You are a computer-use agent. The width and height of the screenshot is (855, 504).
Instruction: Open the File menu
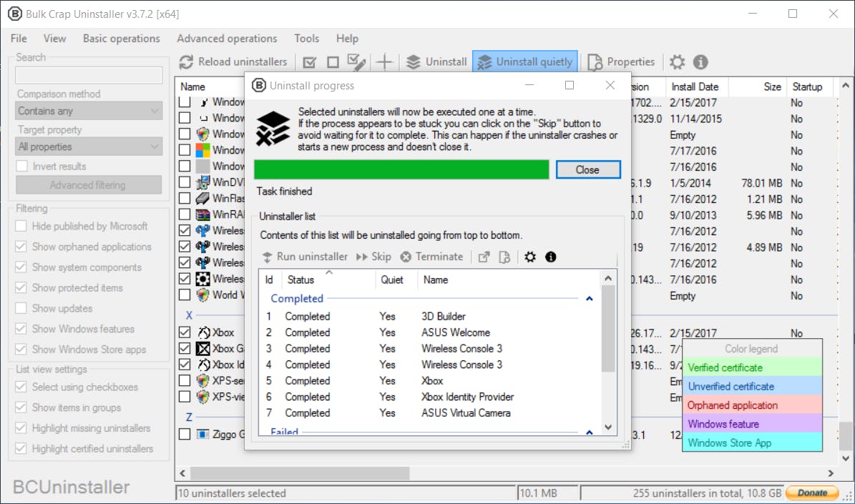[x=19, y=39]
